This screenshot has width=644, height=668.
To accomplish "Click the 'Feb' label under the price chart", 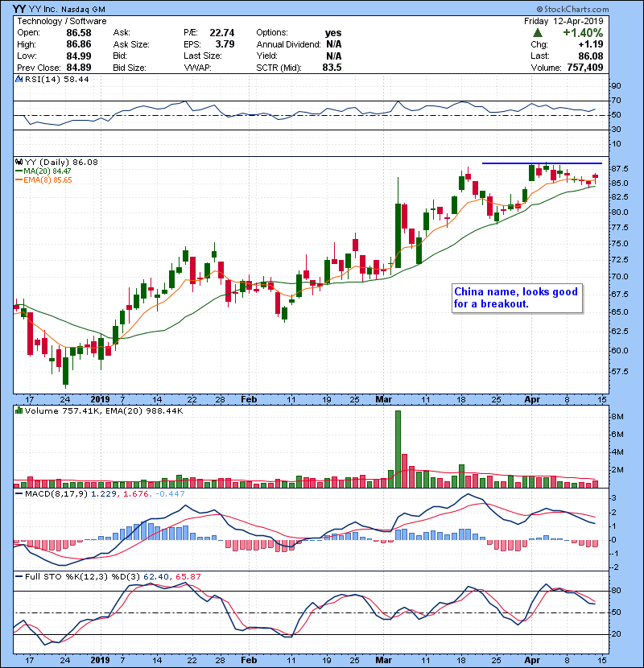I will [x=249, y=399].
